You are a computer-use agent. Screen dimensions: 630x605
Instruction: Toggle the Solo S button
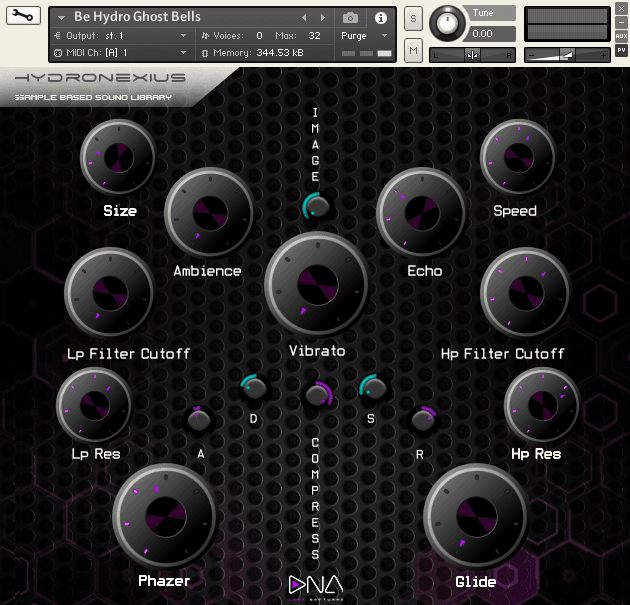(x=413, y=18)
